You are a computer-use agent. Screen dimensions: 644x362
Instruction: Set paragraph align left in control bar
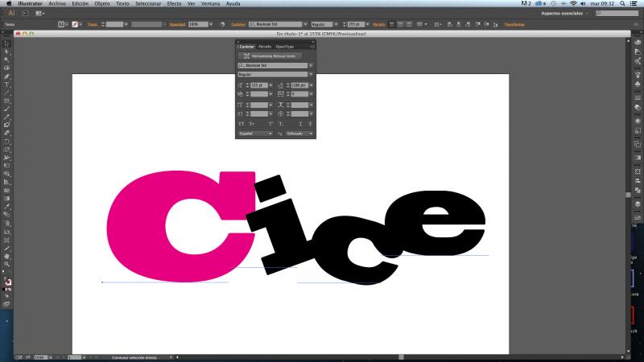(392, 25)
